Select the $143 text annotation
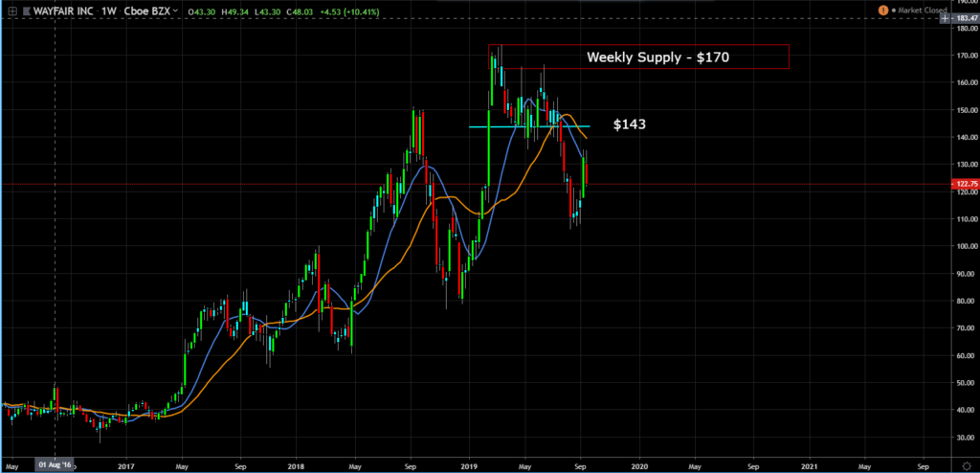The image size is (980, 473). coord(630,124)
